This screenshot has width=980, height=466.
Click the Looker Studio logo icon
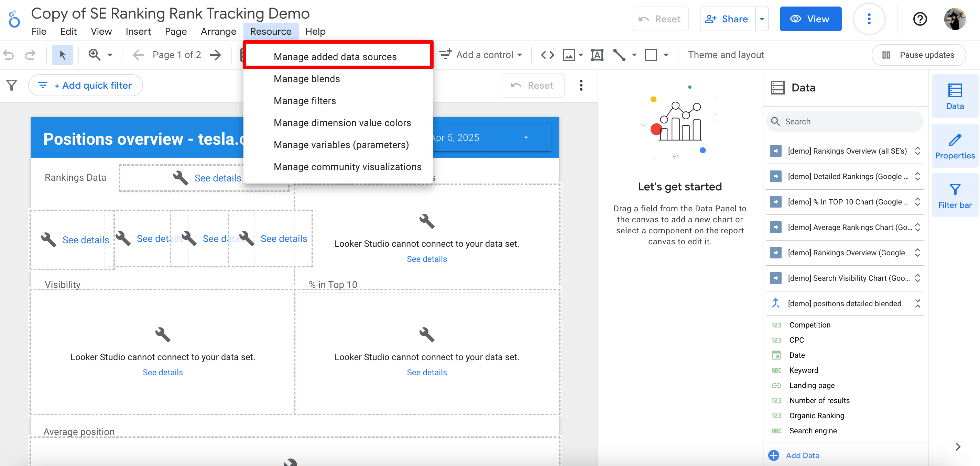click(14, 19)
